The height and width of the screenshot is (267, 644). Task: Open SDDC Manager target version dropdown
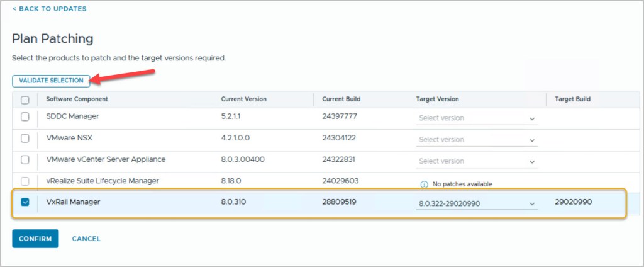click(477, 118)
